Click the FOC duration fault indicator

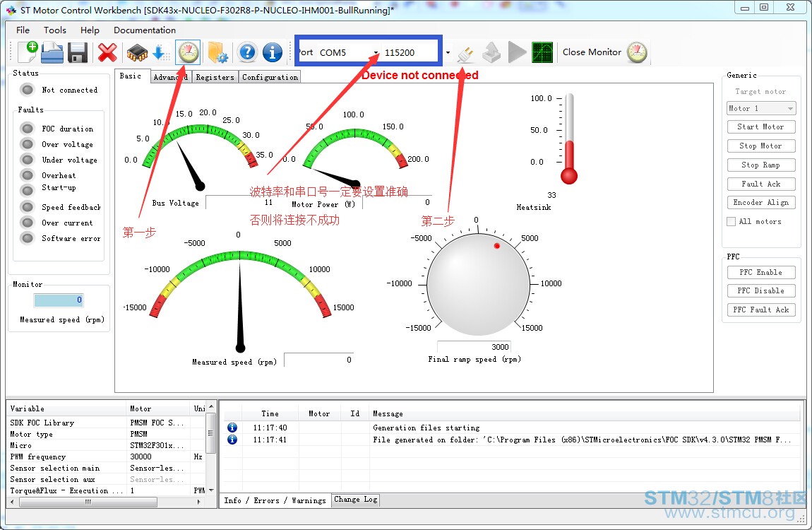click(x=28, y=129)
